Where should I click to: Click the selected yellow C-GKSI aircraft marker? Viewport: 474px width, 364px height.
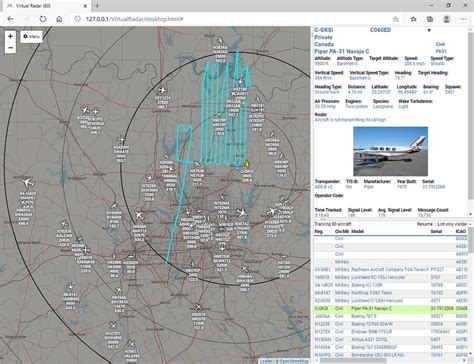[247, 164]
